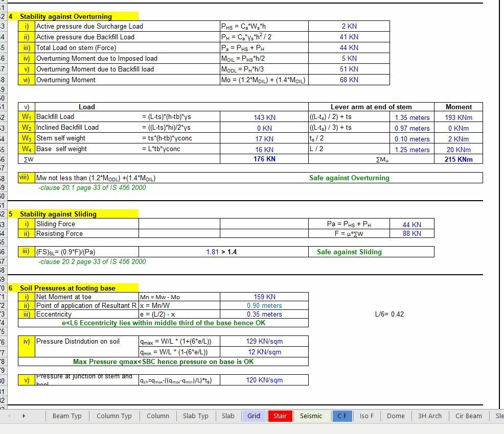Select the Mo = (1.2*MDIL) + (1.4*MOIL) formula cell
This screenshot has height=434, width=504.
coord(264,80)
